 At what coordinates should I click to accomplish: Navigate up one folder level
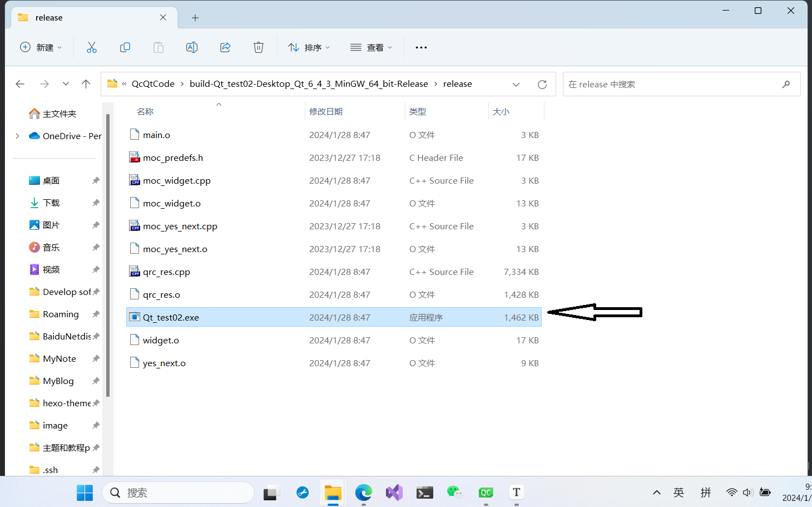[x=86, y=84]
